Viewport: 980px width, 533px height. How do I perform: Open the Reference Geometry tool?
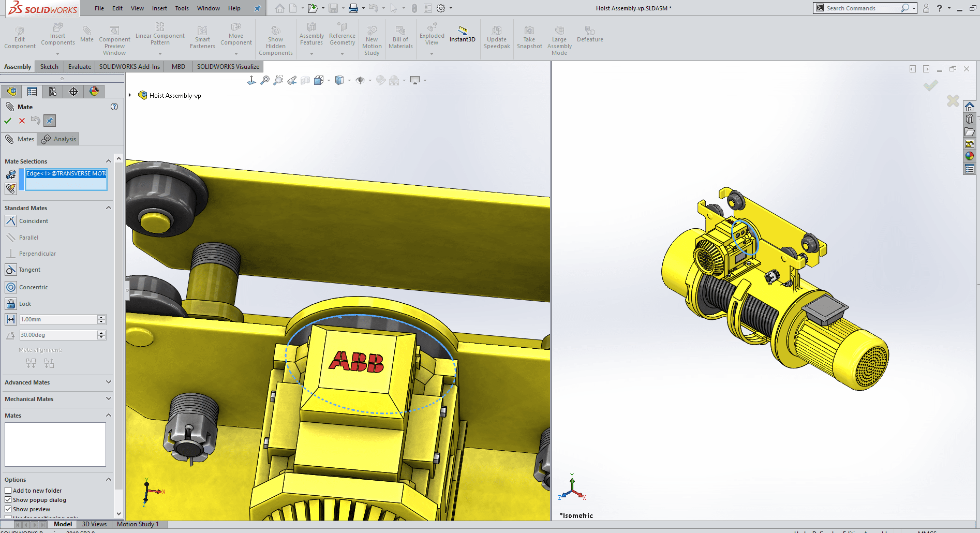pyautogui.click(x=342, y=35)
